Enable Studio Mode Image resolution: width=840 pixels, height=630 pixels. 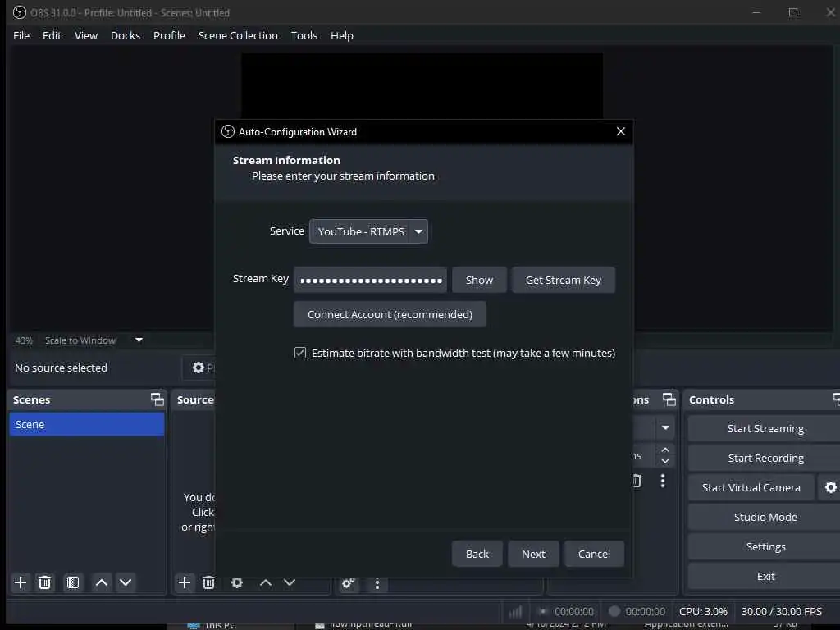click(765, 517)
